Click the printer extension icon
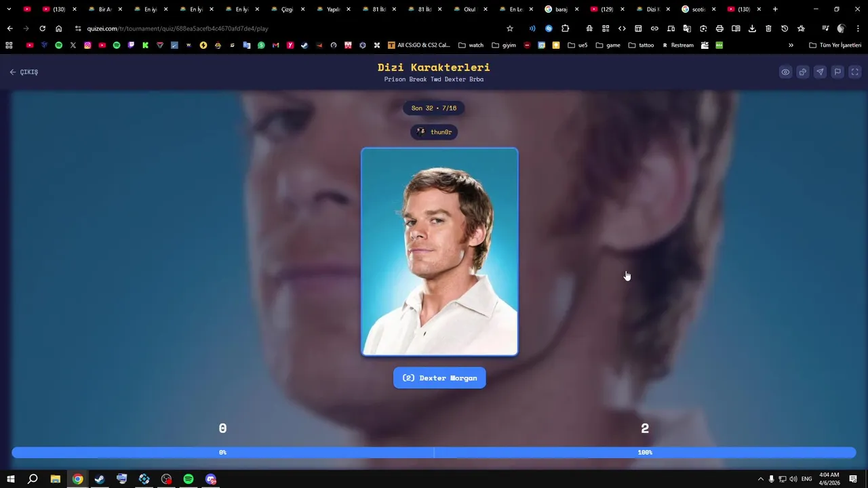 [x=719, y=28]
